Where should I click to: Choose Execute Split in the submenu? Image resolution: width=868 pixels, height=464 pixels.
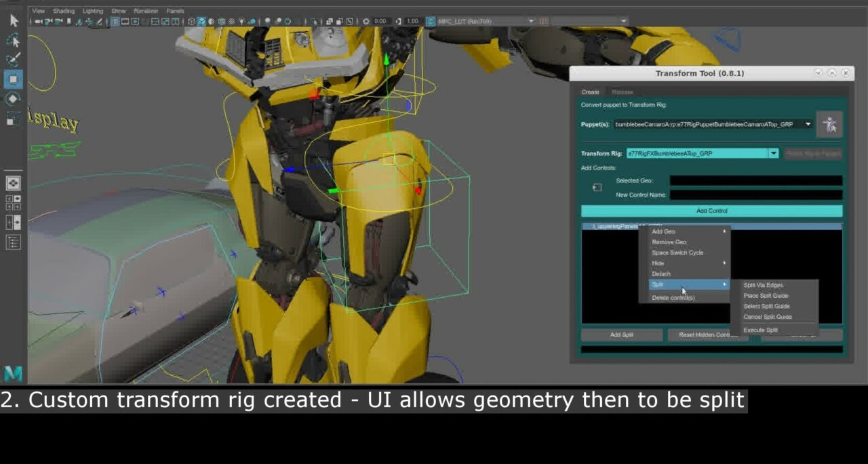click(x=774, y=330)
